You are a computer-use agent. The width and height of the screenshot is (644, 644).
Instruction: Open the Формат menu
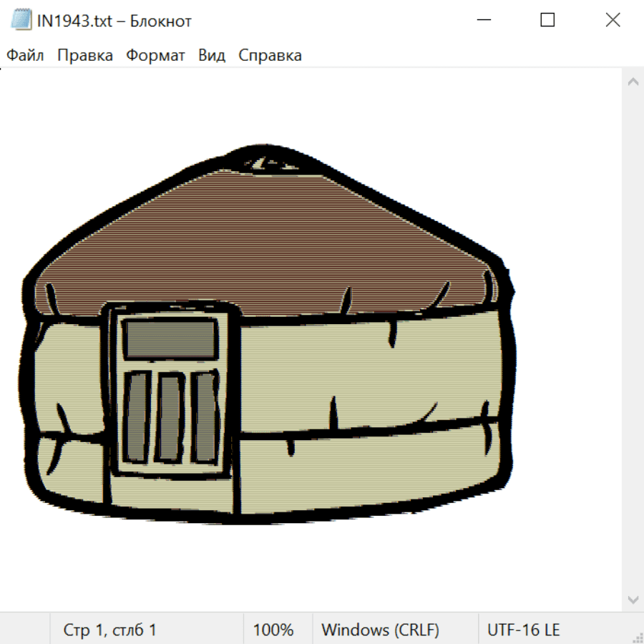[155, 56]
